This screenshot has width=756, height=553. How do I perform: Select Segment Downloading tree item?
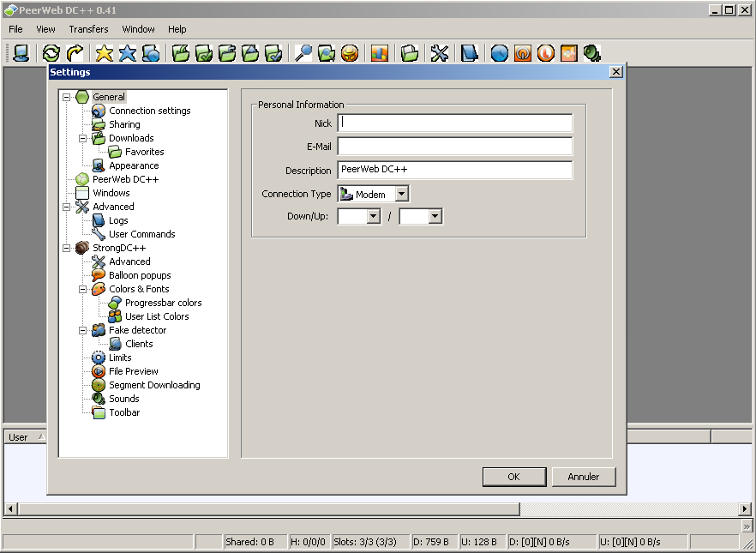click(154, 385)
